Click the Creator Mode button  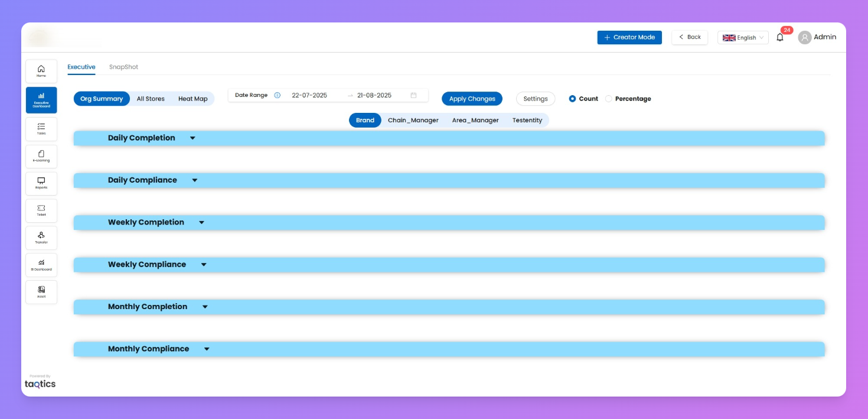coord(629,37)
